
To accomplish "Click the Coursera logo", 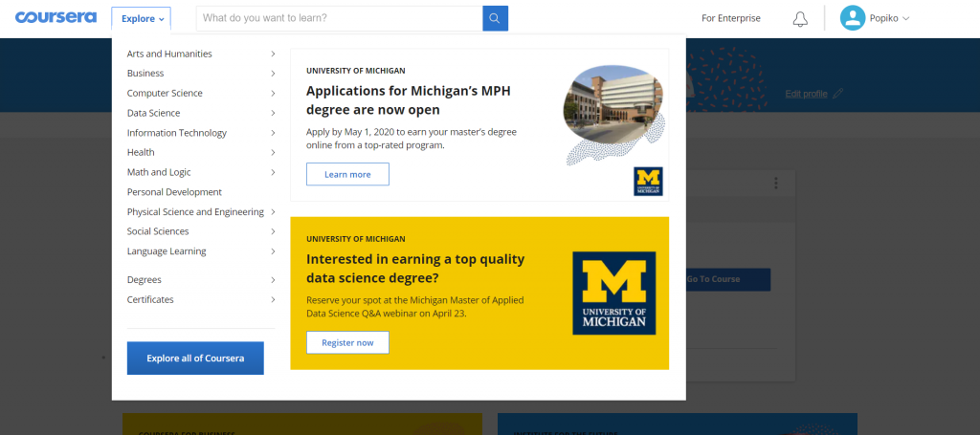I will tap(56, 17).
